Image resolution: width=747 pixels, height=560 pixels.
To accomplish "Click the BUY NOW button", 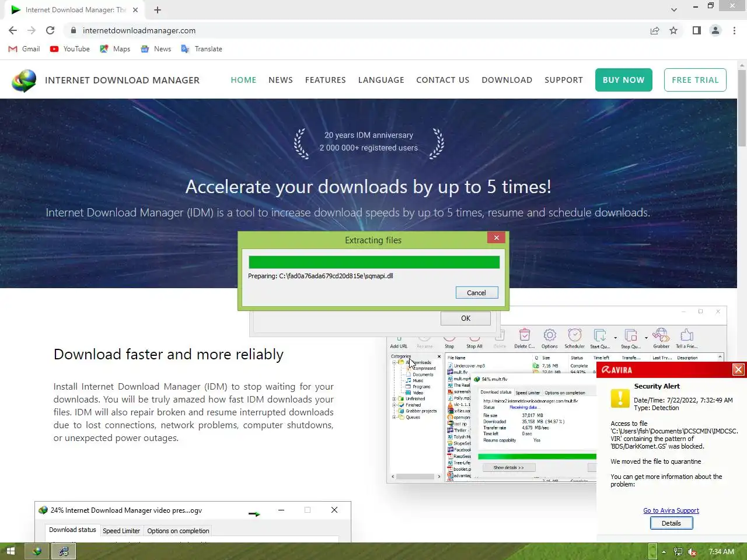I will (624, 80).
